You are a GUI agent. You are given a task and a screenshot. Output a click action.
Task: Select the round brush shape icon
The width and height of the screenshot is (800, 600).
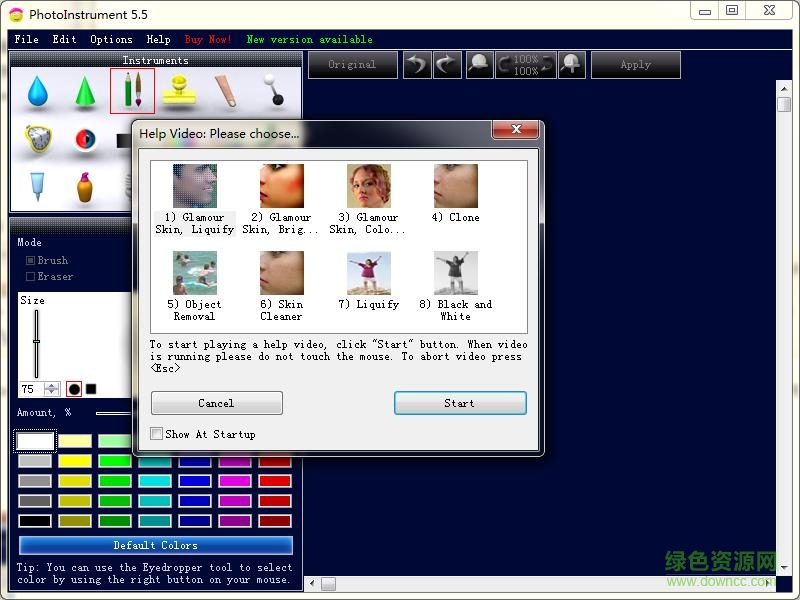(x=74, y=389)
